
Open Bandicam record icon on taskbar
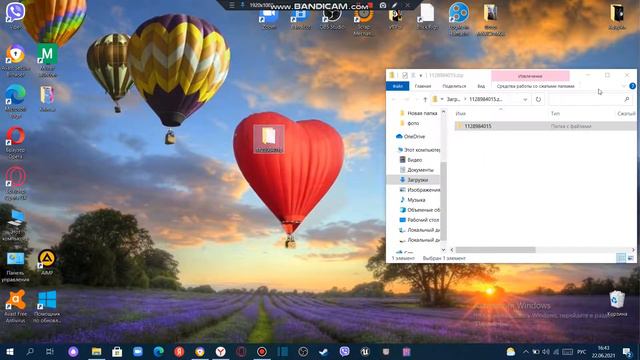[x=262, y=351]
